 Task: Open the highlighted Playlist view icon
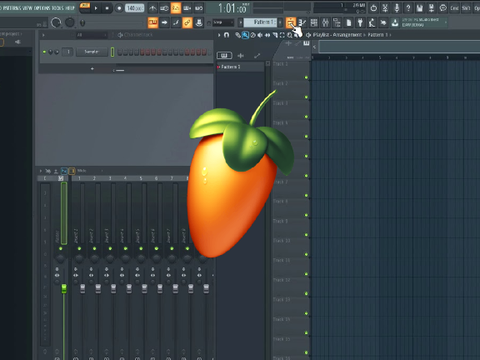coord(291,23)
